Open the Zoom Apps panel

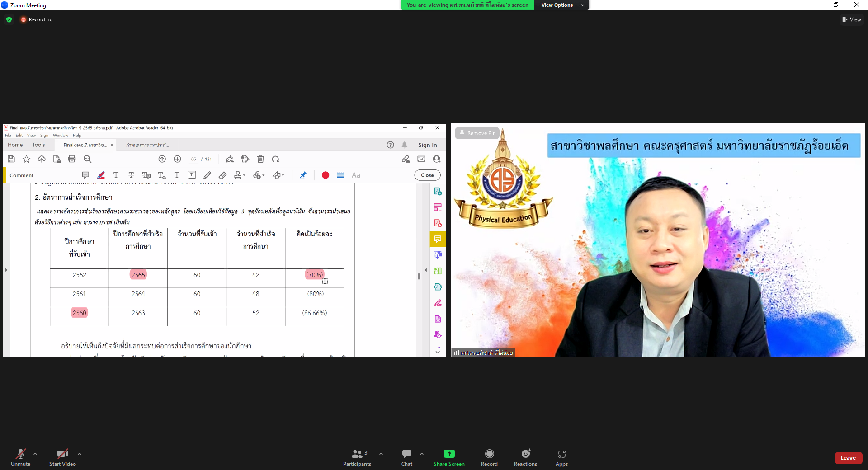coord(561,457)
